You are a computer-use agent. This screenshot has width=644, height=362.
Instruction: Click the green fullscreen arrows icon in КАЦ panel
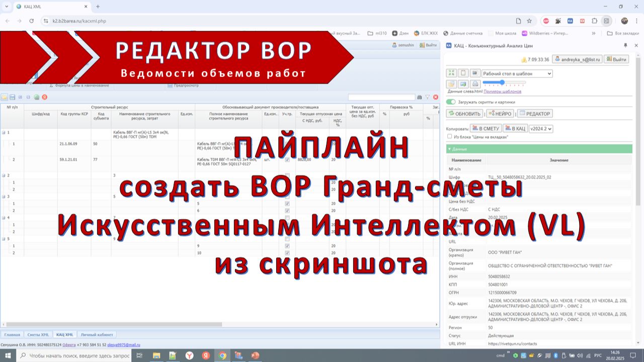(x=452, y=73)
